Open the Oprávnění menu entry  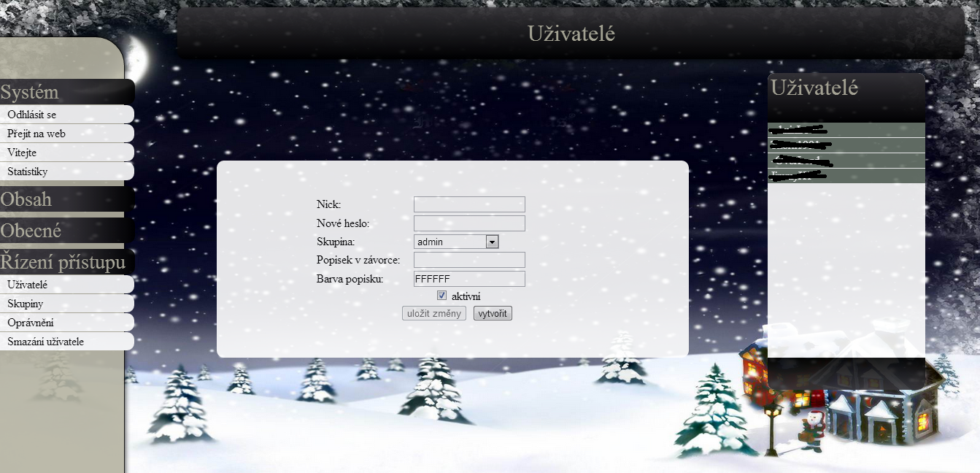[31, 323]
